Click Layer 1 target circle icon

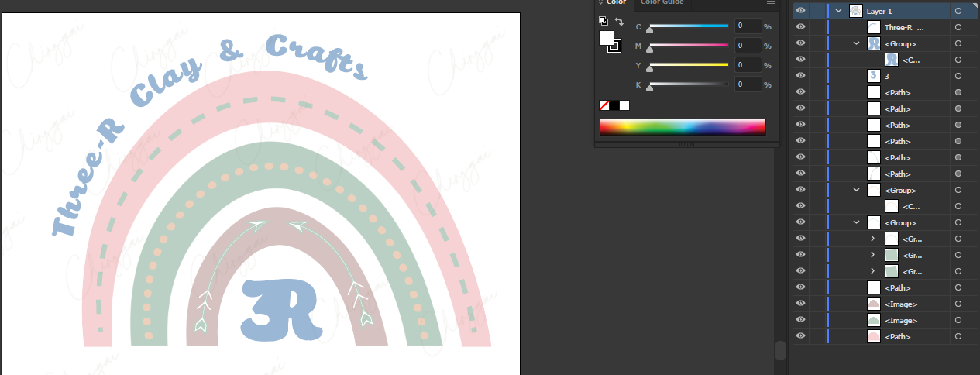coord(958,11)
